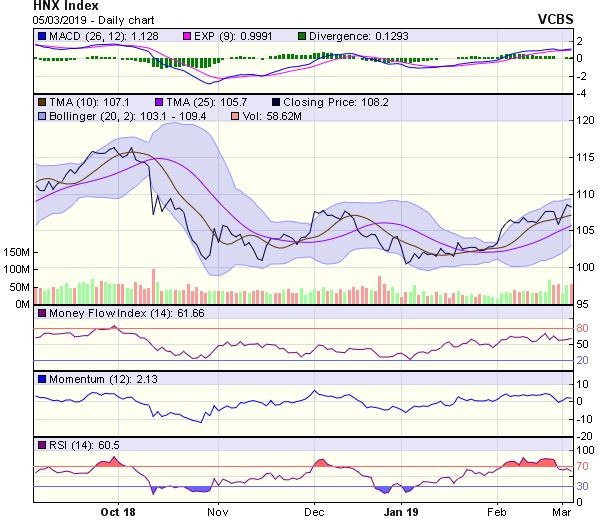Select the brown TMA (10) legend swatch

click(41, 102)
